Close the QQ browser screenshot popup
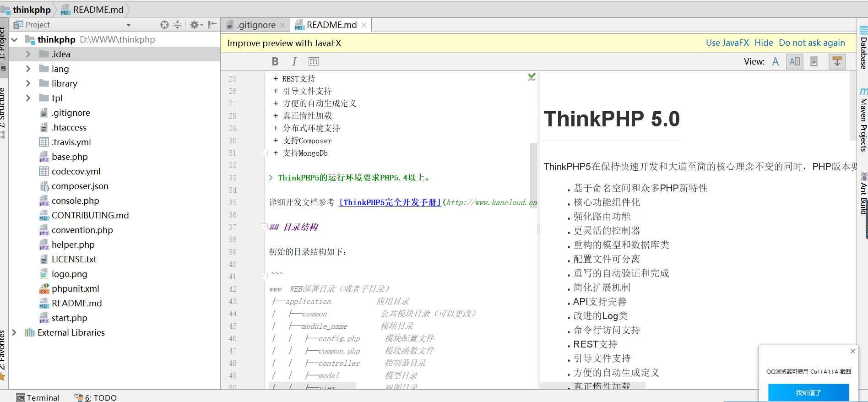 852,351
